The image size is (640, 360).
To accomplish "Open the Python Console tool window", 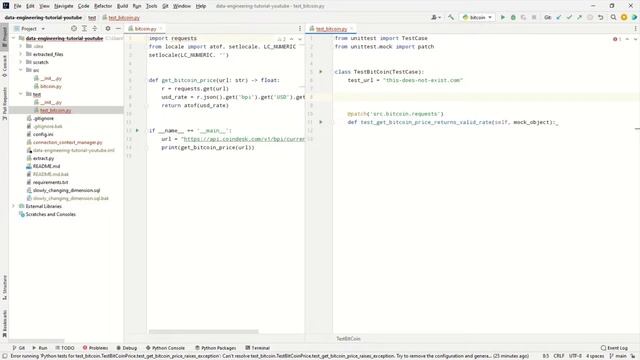I will point(165,348).
